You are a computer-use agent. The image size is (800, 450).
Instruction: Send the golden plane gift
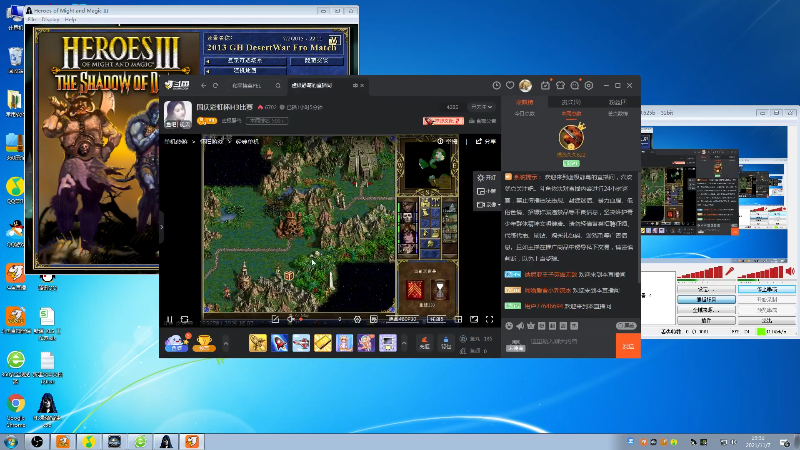pos(258,343)
